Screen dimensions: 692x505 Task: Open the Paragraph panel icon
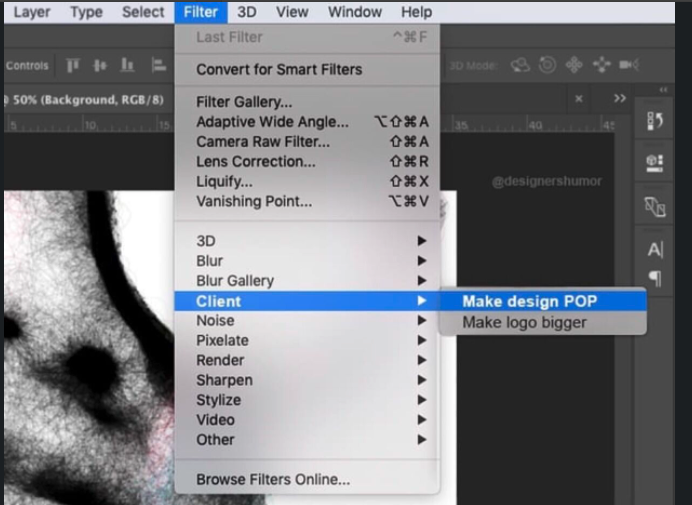(x=655, y=277)
